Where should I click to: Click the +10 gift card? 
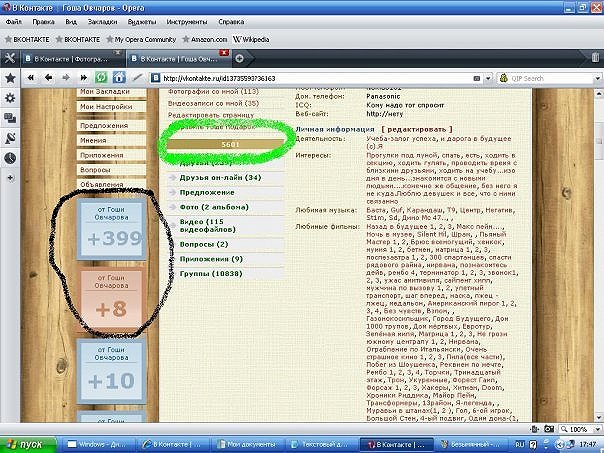[112, 371]
